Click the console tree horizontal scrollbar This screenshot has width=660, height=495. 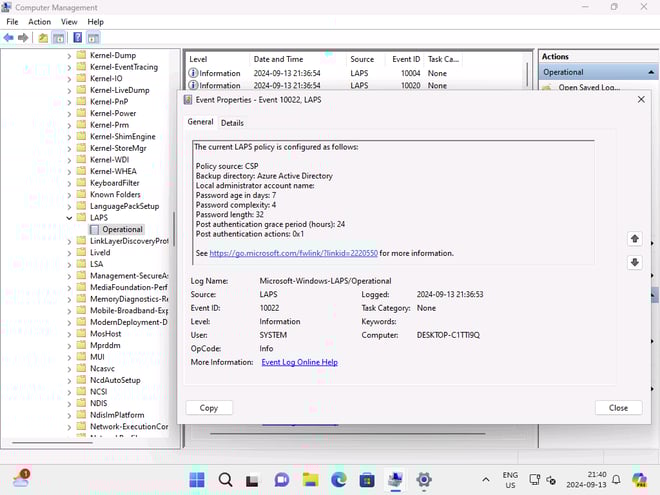point(53,443)
